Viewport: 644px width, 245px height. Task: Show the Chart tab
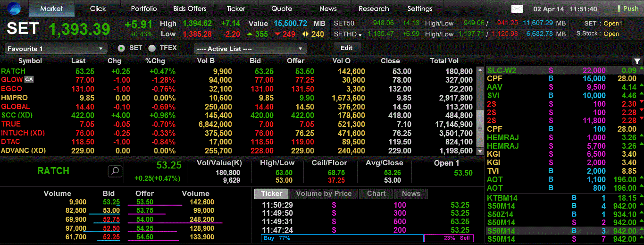[x=376, y=194]
